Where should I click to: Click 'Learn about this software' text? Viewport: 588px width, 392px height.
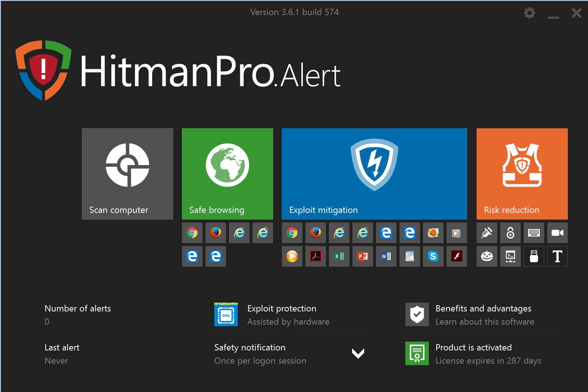(x=485, y=322)
